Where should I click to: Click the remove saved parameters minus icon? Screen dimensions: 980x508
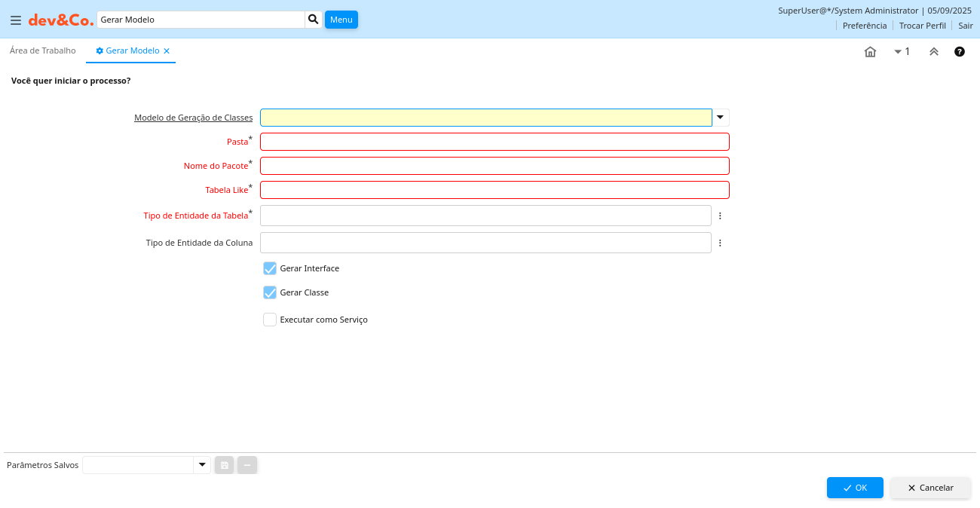247,465
